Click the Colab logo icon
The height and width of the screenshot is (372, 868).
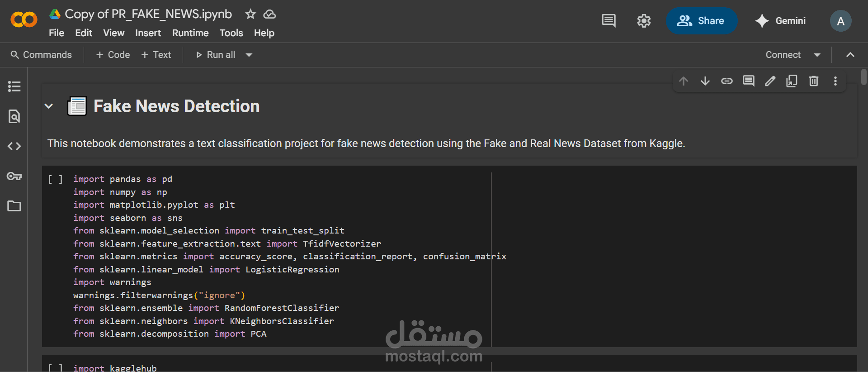click(24, 19)
